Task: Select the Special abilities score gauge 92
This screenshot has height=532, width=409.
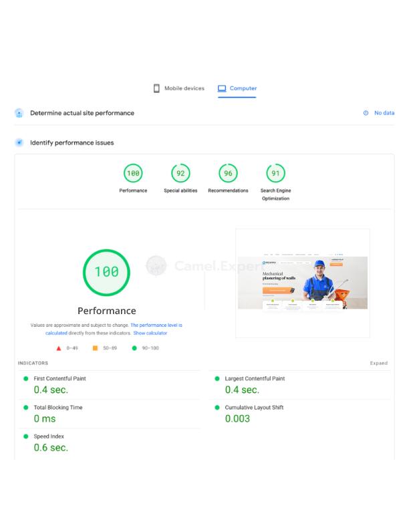Action: 180,174
